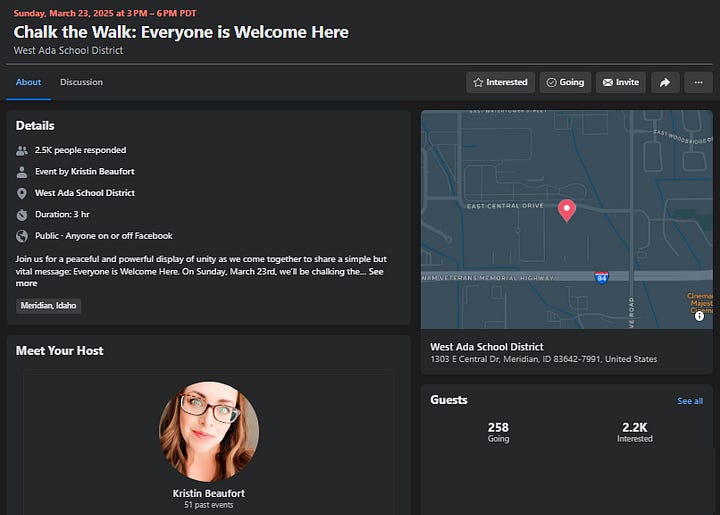The width and height of the screenshot is (720, 515).
Task: Click the location marker icon in Details
Action: (22, 193)
